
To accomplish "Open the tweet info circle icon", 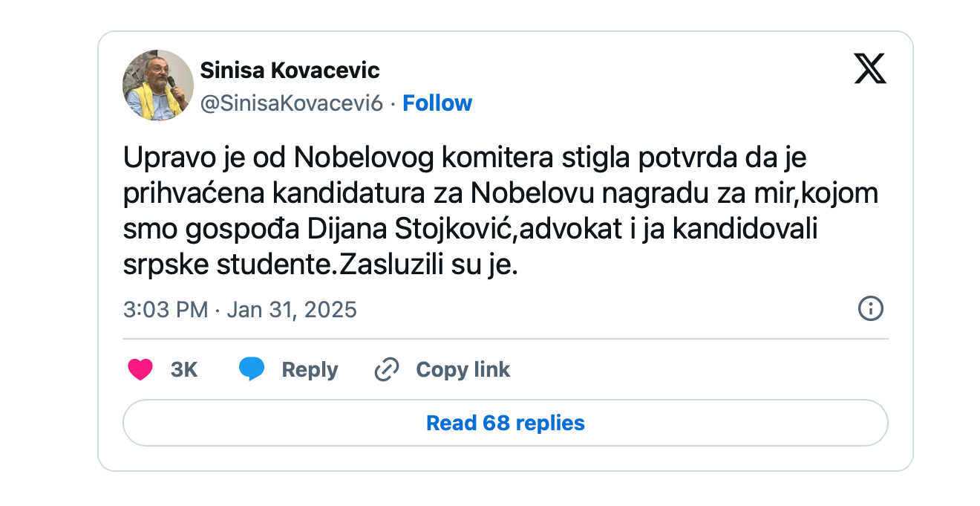I will [870, 308].
